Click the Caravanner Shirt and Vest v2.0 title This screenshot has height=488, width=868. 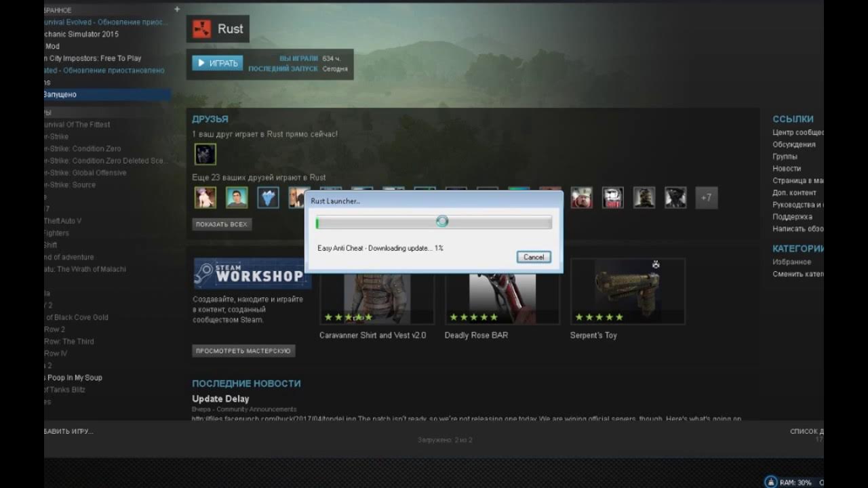[x=373, y=335]
